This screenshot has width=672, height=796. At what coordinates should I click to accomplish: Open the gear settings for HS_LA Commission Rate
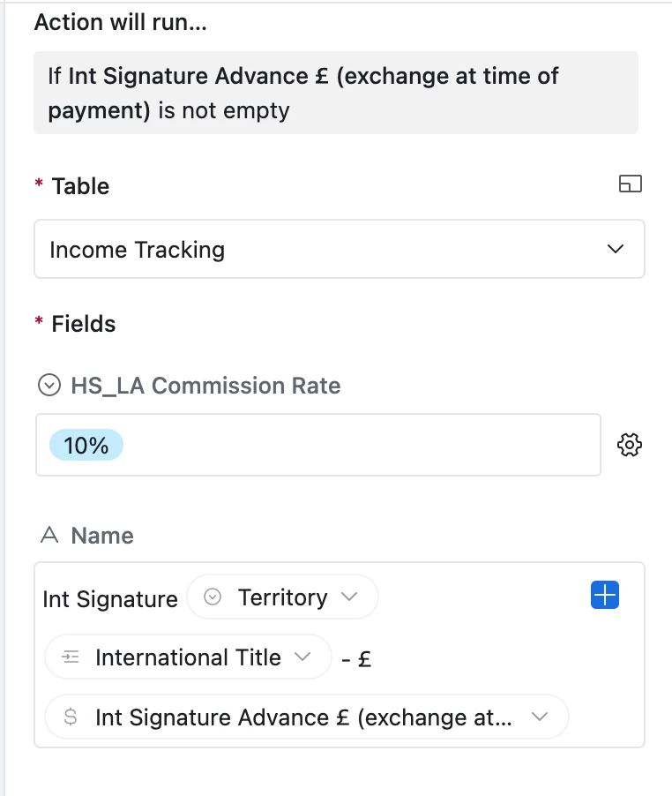click(630, 445)
